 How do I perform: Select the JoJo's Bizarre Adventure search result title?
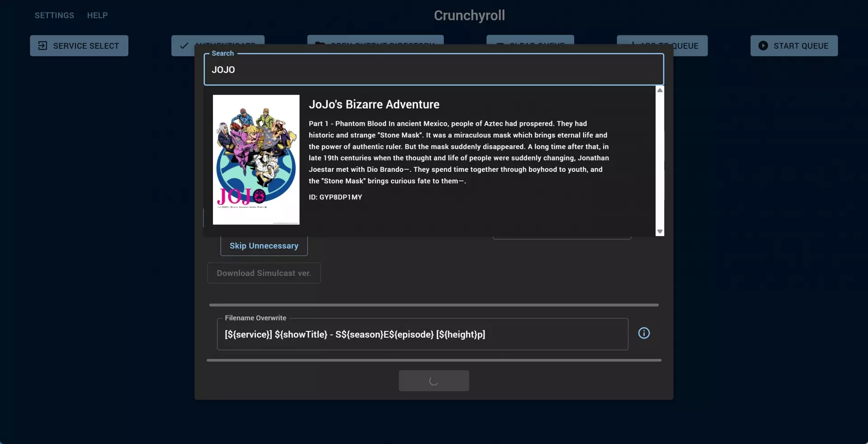click(x=374, y=104)
